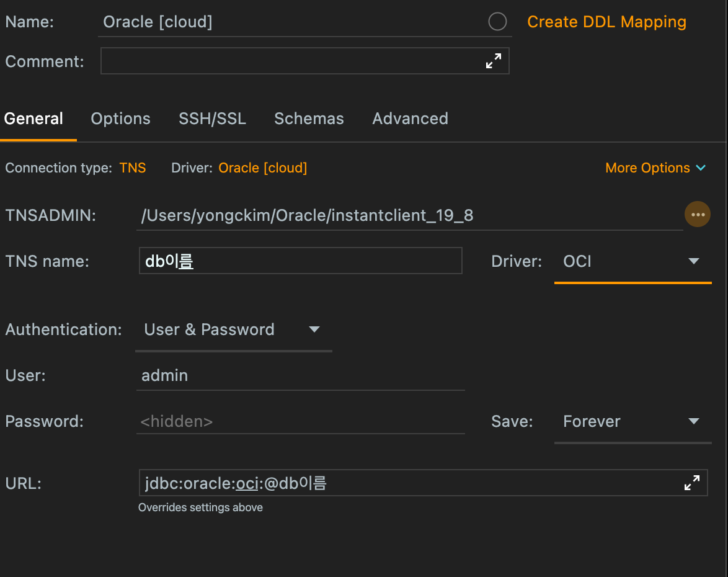This screenshot has width=728, height=577.
Task: Switch to the Options tab
Action: pyautogui.click(x=121, y=119)
